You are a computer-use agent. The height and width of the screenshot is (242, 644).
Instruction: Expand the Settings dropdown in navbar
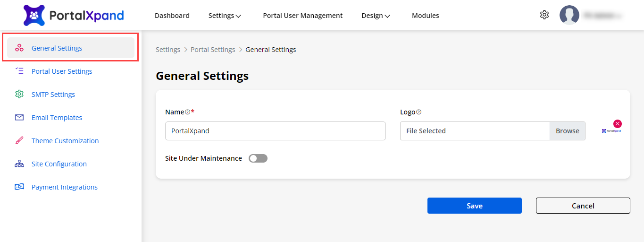[225, 16]
